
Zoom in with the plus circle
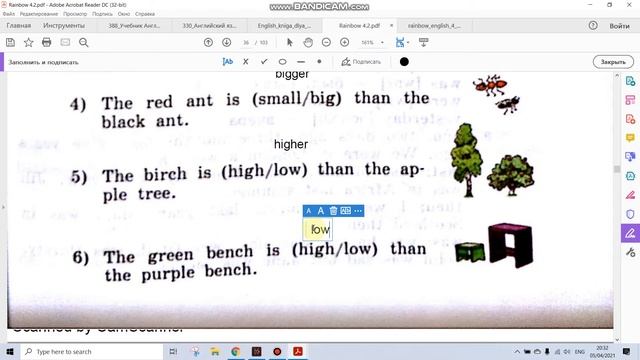point(344,42)
